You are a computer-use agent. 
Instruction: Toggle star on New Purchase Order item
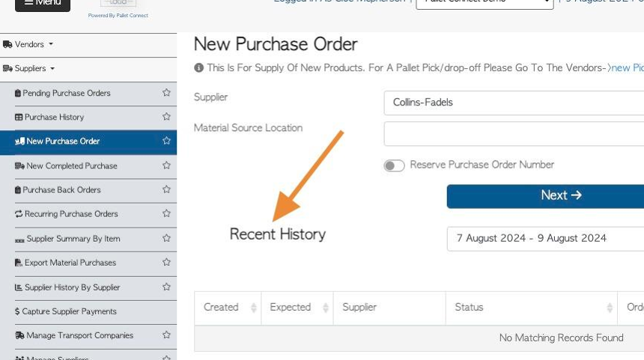pos(166,141)
